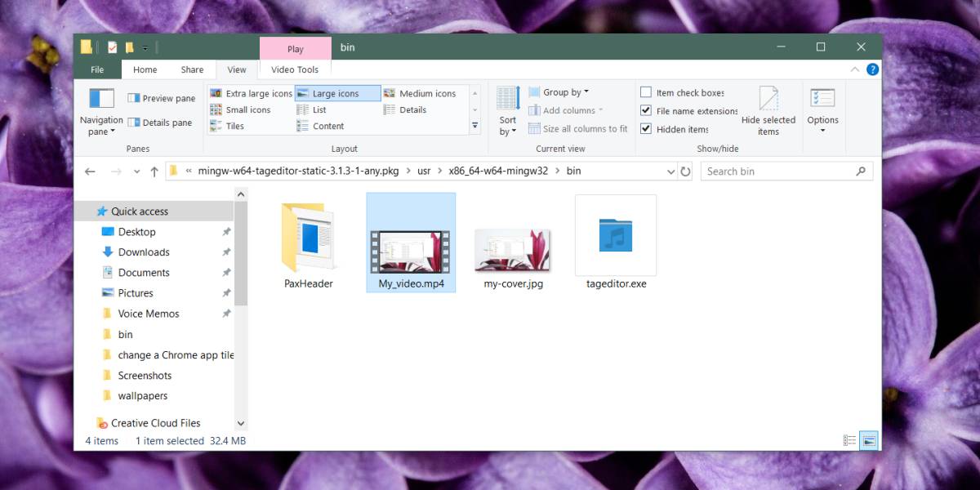Expand the layout gallery list
Screen dimensions: 980x490
point(475,126)
